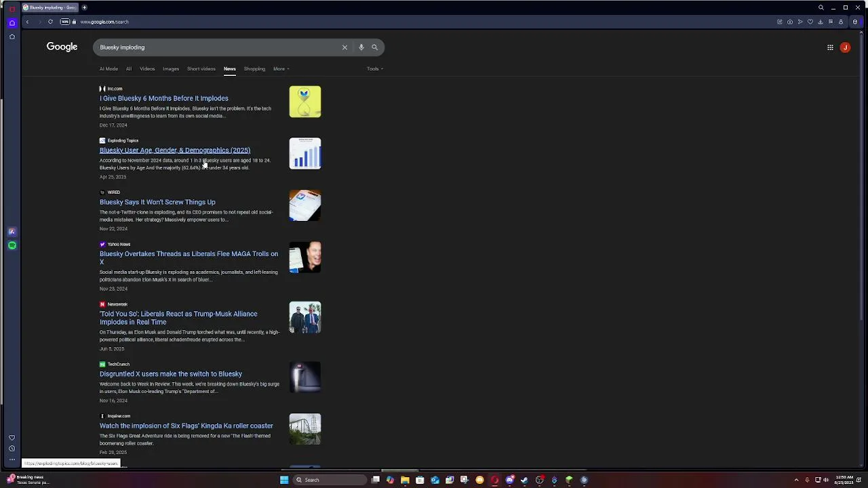Open the browser downloads panel
The image size is (868, 488).
[820, 22]
